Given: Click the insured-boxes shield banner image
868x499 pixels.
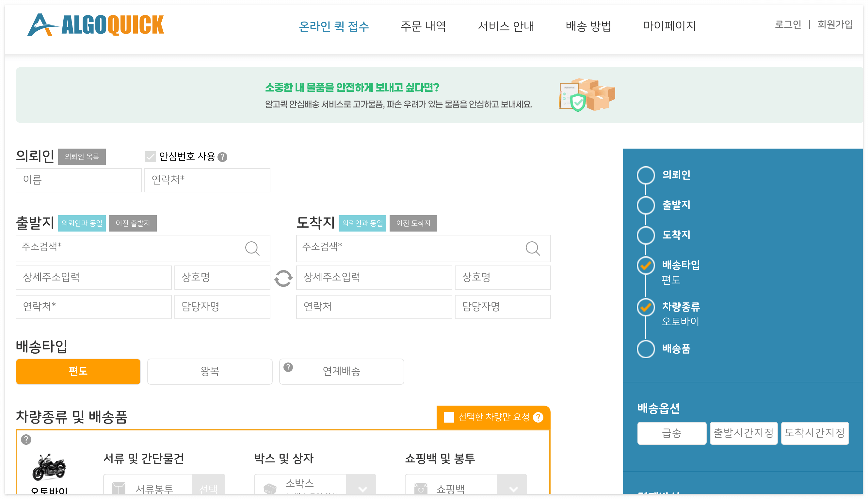Looking at the screenshot, I should (587, 95).
